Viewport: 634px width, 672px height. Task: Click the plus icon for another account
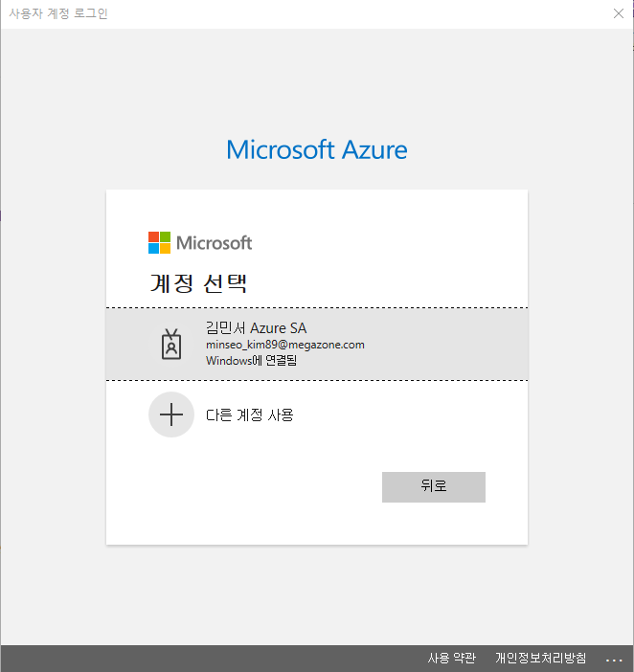pos(171,414)
